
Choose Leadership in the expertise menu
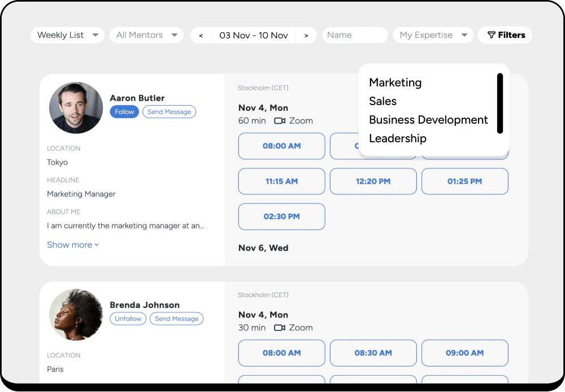click(397, 138)
